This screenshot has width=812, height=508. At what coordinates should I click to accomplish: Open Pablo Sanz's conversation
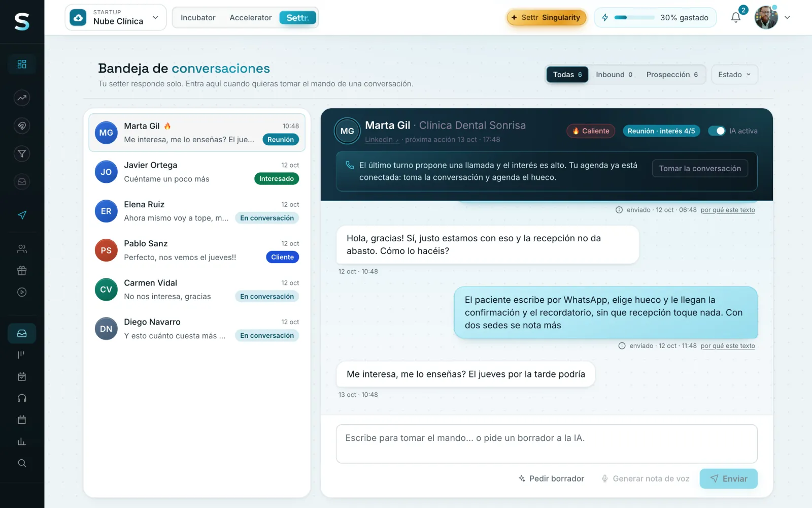click(x=197, y=250)
